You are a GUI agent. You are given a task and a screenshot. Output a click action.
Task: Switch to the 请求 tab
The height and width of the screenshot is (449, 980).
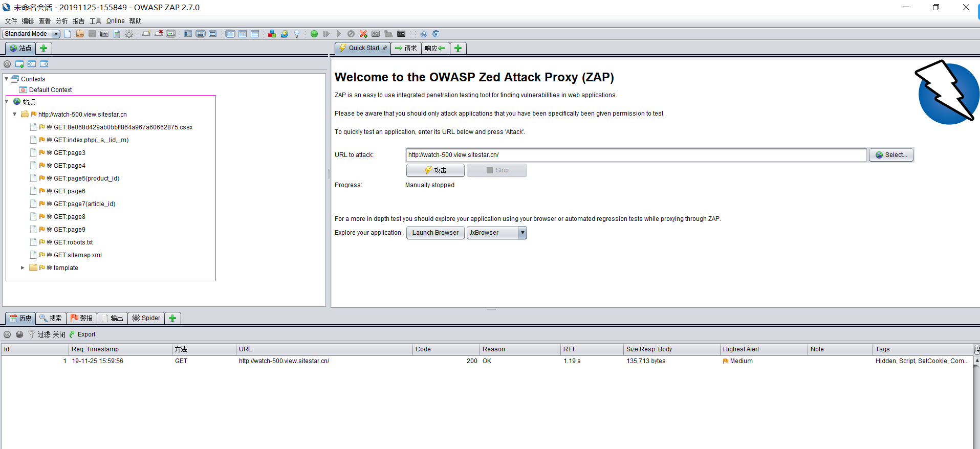[x=406, y=48]
